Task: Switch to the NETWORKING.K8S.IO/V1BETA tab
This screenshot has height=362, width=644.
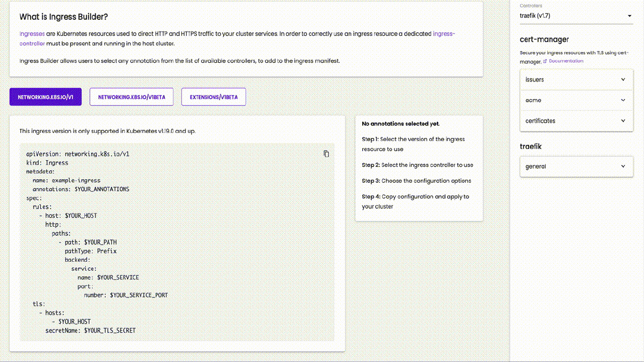Action: coord(131,97)
